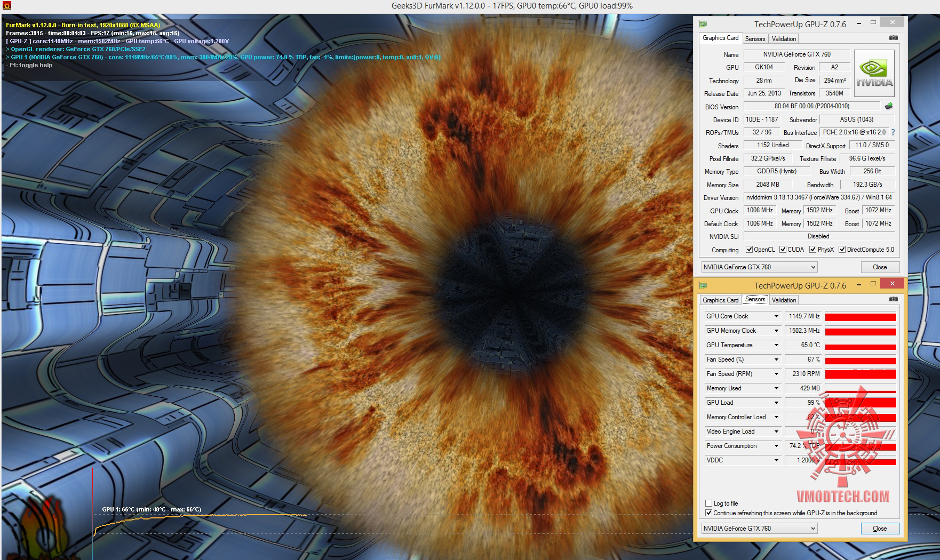Click the Memory Used value 429 MB
Image resolution: width=940 pixels, height=560 pixels.
point(803,388)
